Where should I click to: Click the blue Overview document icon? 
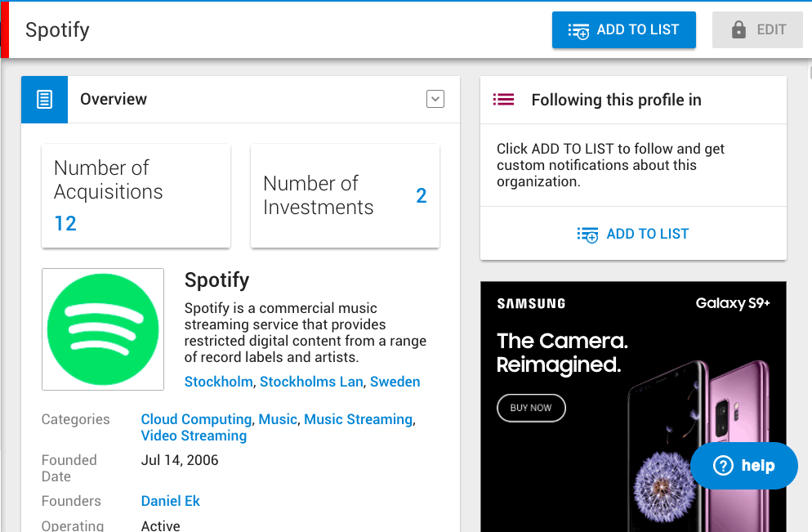[45, 100]
